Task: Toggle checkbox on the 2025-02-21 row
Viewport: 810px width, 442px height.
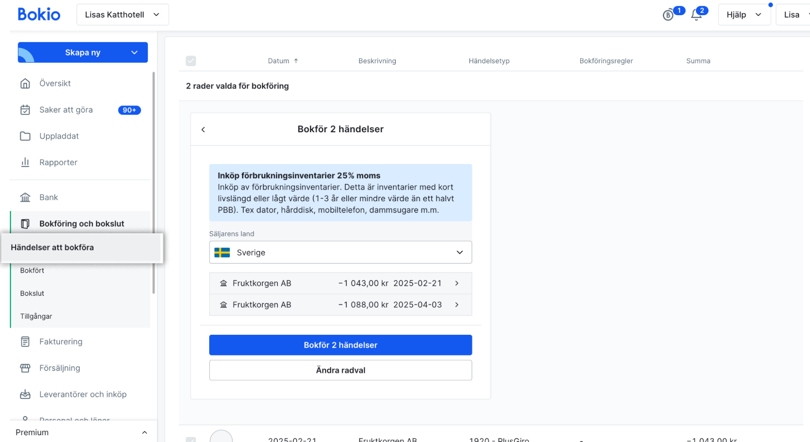Action: (x=191, y=439)
